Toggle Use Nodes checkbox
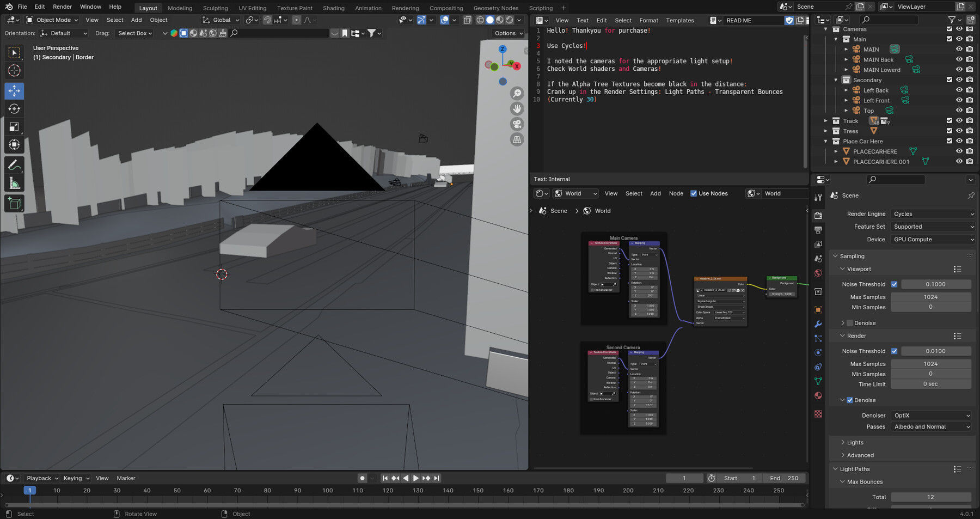 click(694, 193)
